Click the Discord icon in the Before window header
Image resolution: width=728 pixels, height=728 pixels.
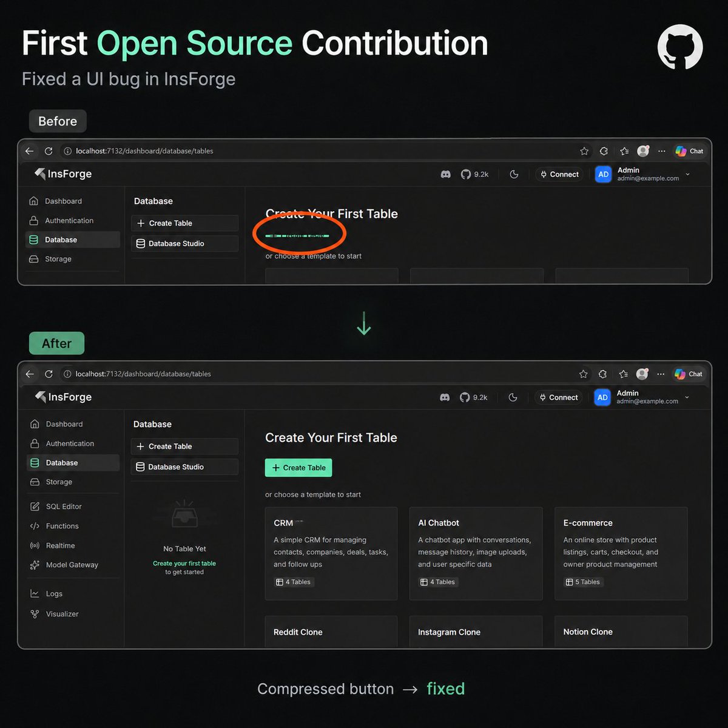click(x=446, y=174)
